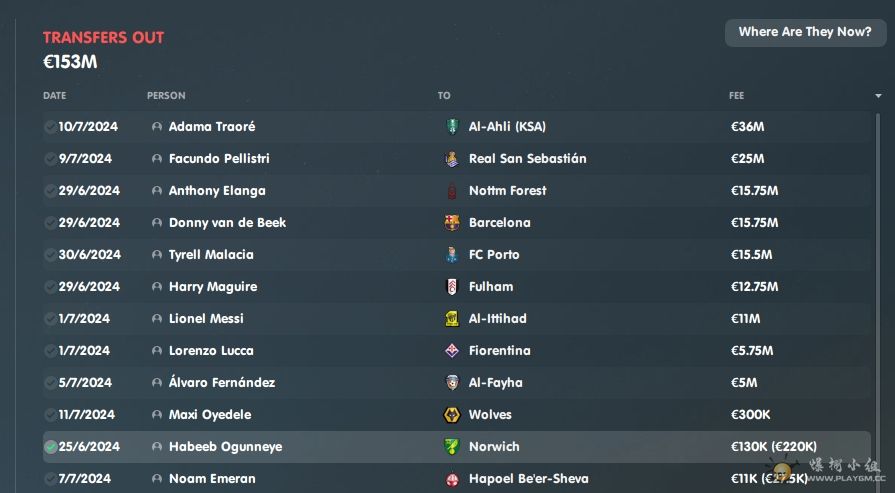Expand the Fee column sort arrow
This screenshot has height=493, width=895.
(x=878, y=96)
